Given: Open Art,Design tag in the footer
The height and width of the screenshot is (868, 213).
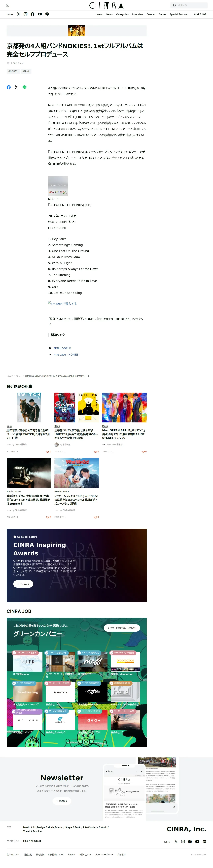Looking at the screenshot, I should pos(39,828).
